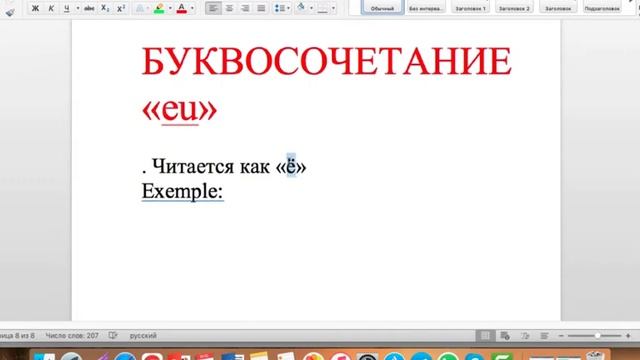Click the zoom in plus button
The width and height of the screenshot is (640, 360).
tap(628, 336)
